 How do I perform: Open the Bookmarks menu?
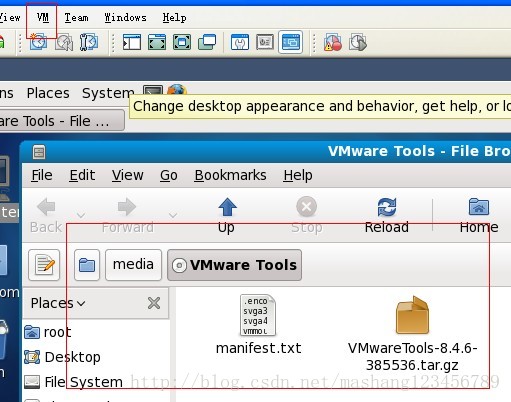(x=230, y=175)
